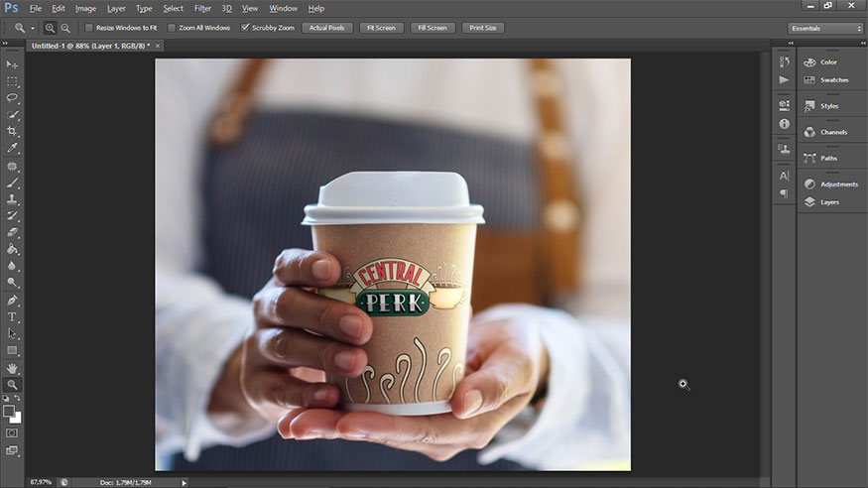This screenshot has width=868, height=488.
Task: Click the Fill Screen button
Action: point(433,28)
